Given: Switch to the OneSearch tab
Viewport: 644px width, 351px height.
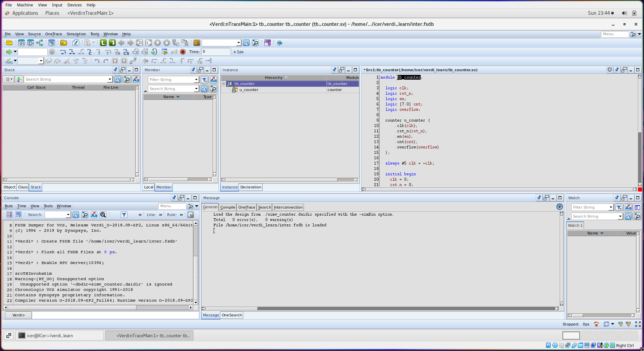Looking at the screenshot, I should 232,315.
